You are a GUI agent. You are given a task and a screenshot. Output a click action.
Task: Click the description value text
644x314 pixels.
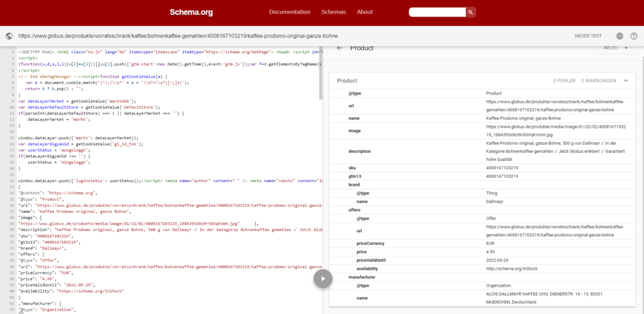[555, 151]
